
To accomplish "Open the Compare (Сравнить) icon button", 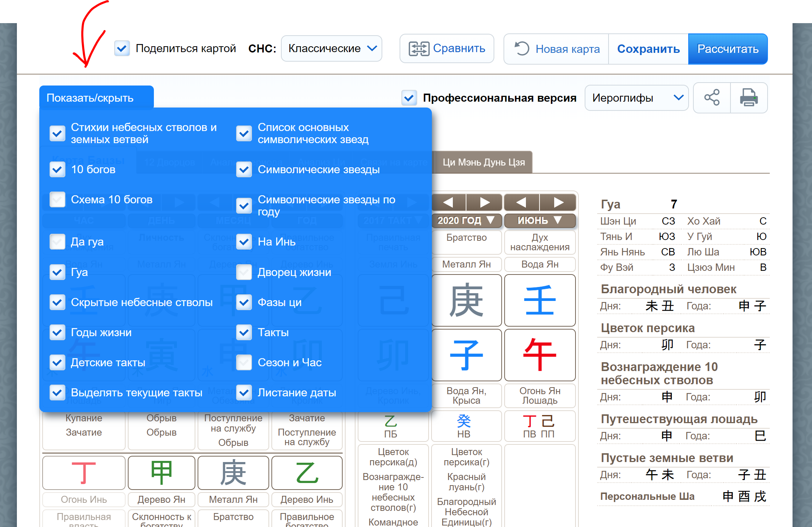I will pos(420,48).
